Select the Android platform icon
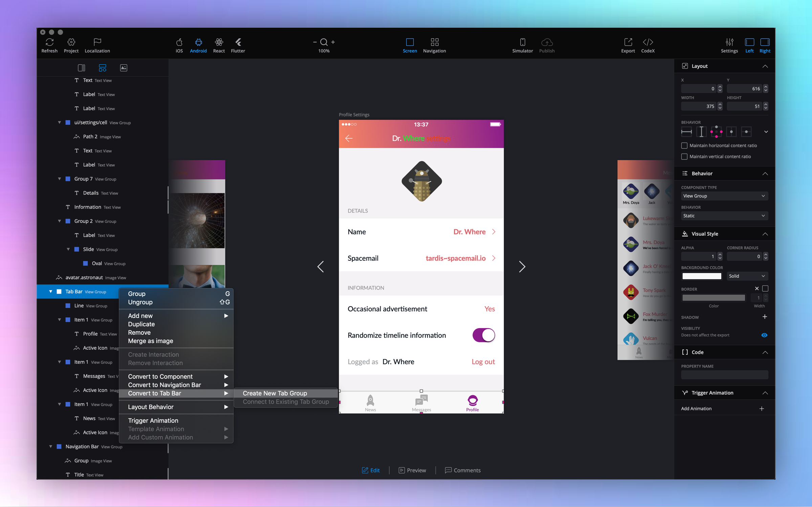Image resolution: width=812 pixels, height=507 pixels. click(x=198, y=42)
